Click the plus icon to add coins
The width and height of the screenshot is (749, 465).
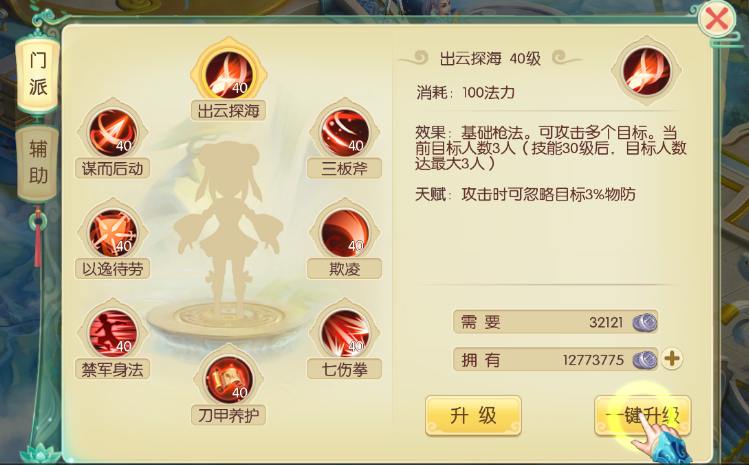pos(672,359)
